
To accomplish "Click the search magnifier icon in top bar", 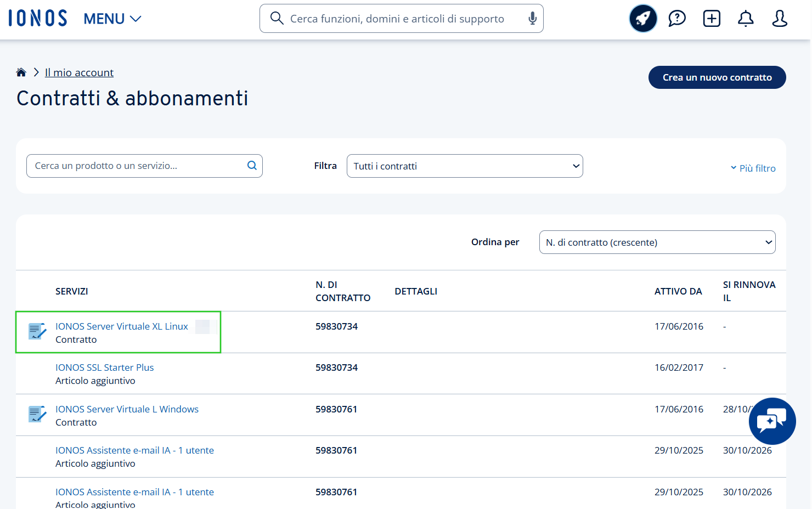I will click(x=277, y=19).
